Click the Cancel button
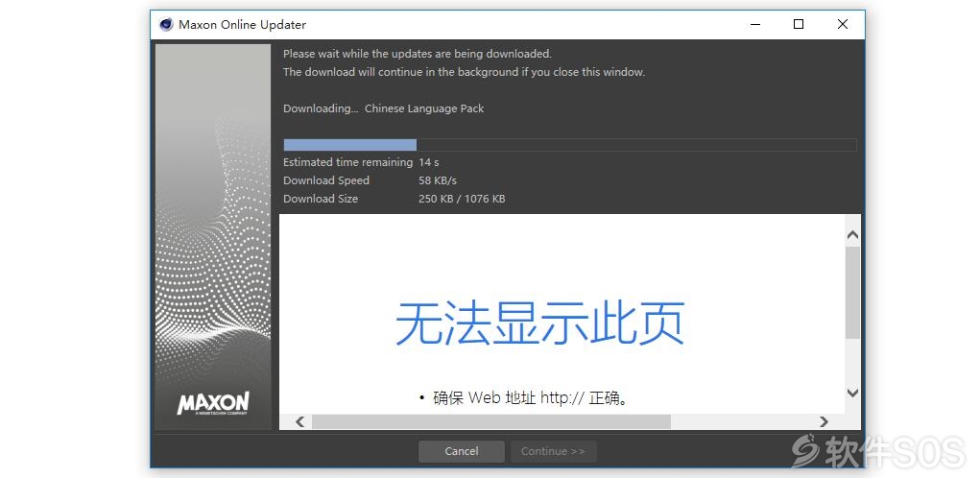Viewport: 980px width, 478px height. coord(462,451)
